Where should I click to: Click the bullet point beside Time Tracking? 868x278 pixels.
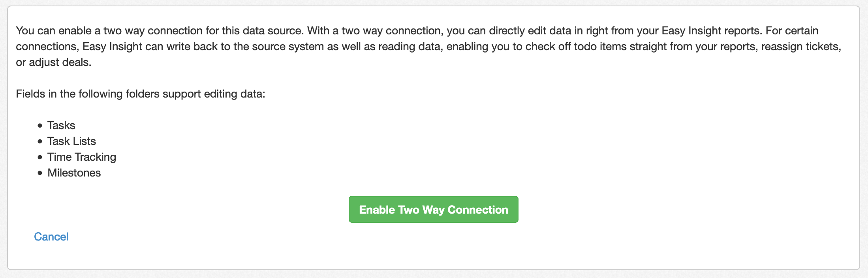point(40,157)
